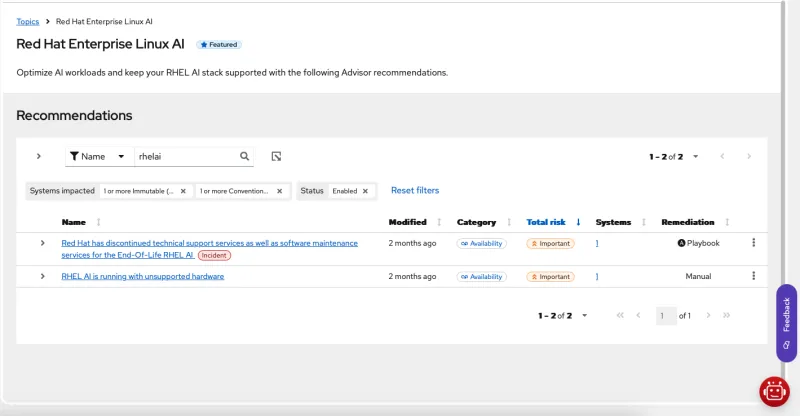Click the Incident label
The width and height of the screenshot is (800, 416).
click(x=214, y=255)
